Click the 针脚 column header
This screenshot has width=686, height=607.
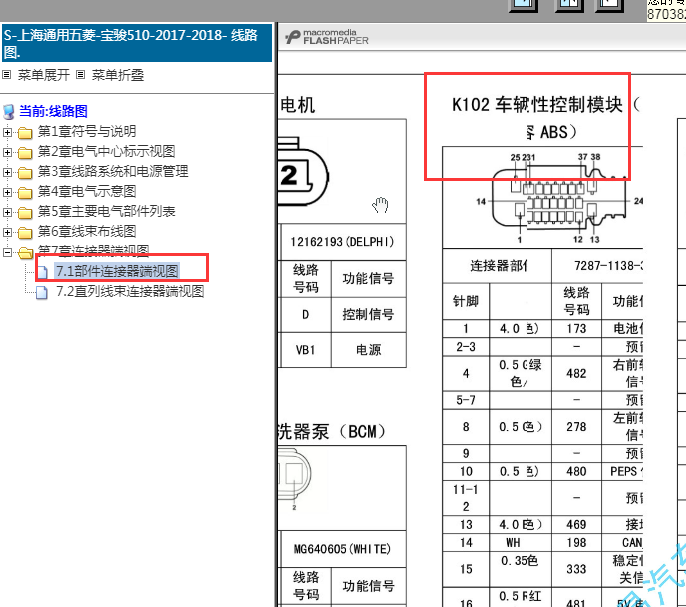click(466, 302)
